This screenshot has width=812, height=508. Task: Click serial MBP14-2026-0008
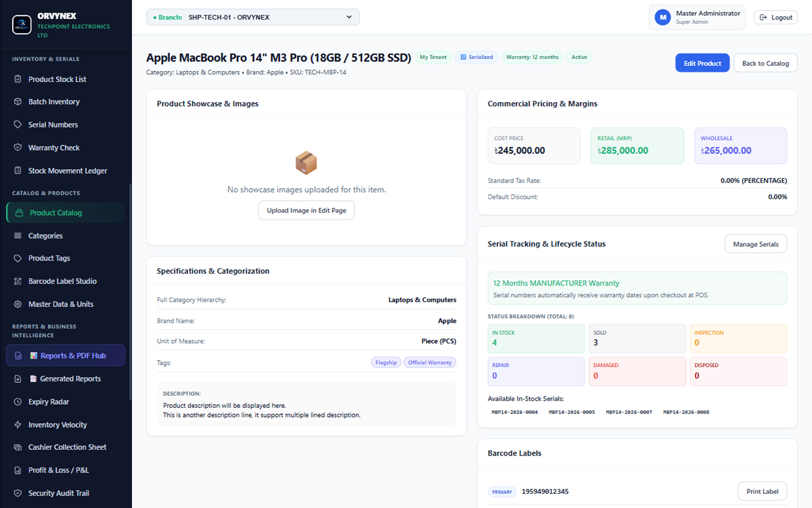[x=686, y=412]
